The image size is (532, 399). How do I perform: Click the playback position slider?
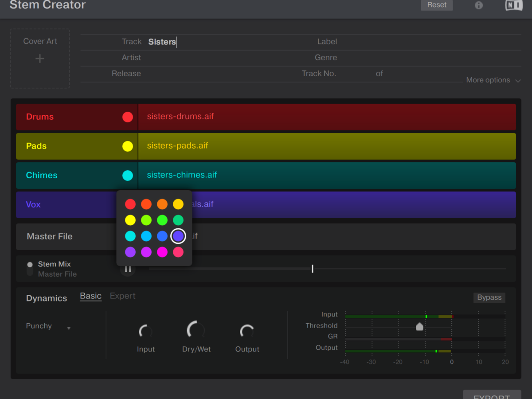(x=313, y=269)
